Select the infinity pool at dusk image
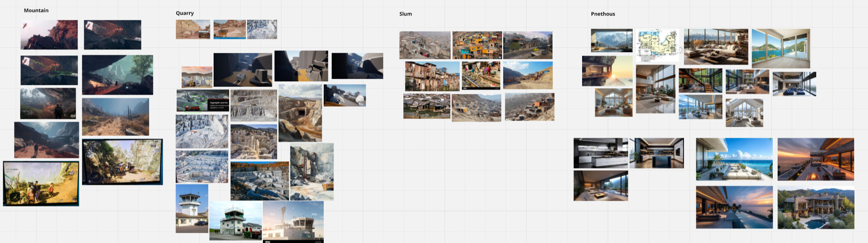 734,207
